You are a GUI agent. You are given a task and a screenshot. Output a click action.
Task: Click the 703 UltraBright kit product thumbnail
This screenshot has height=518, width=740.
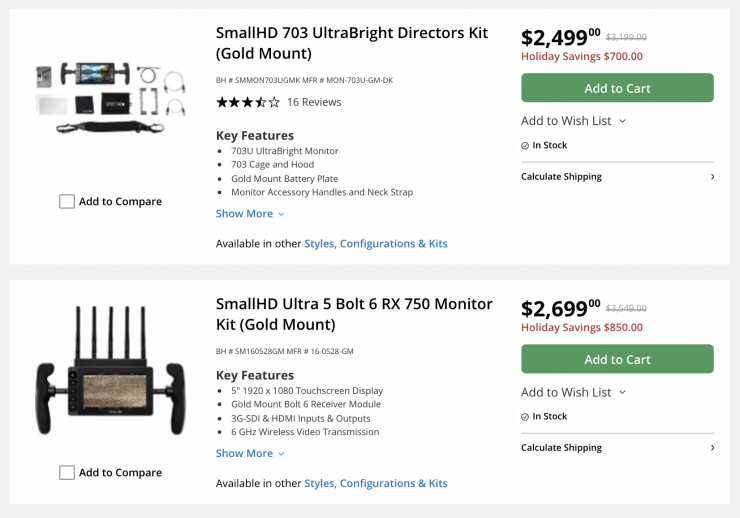tap(110, 98)
